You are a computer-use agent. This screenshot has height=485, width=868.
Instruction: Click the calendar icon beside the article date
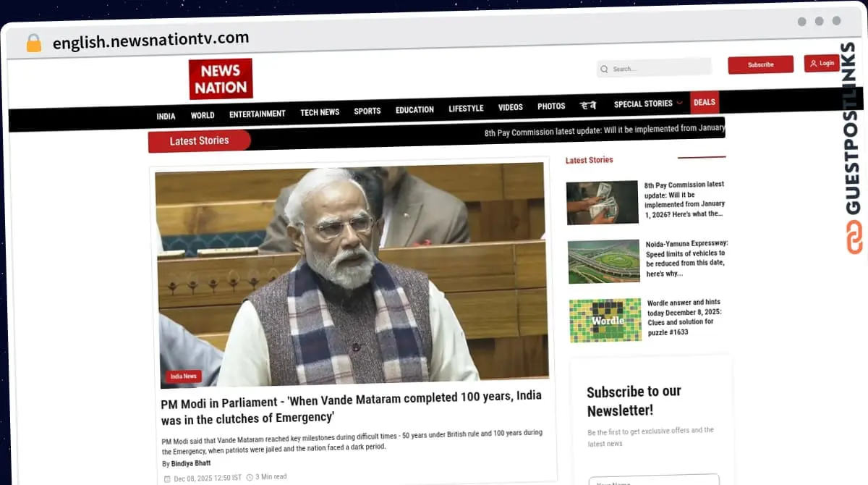point(168,478)
